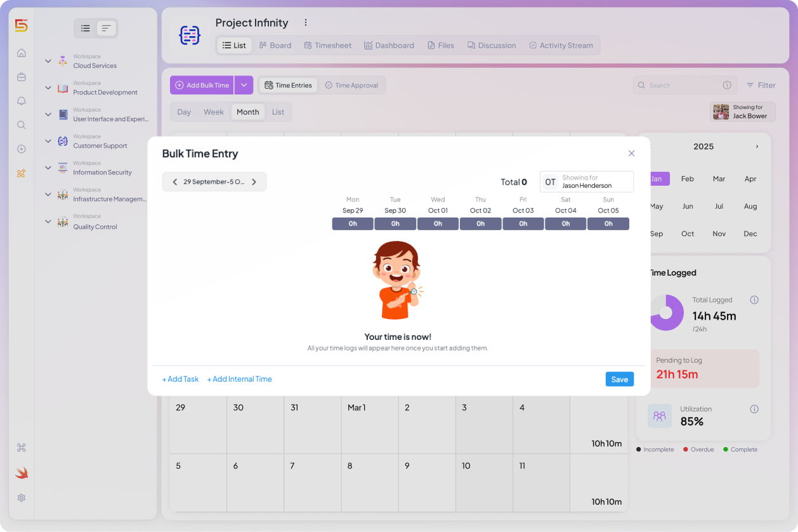
Task: Open notifications bell icon
Action: coord(22,101)
